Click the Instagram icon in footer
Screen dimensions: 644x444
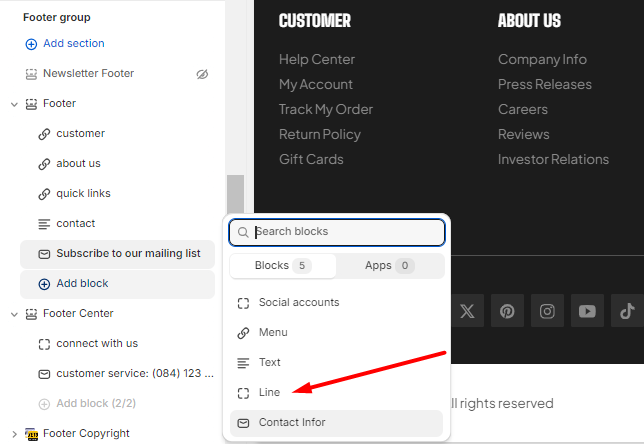click(x=547, y=311)
